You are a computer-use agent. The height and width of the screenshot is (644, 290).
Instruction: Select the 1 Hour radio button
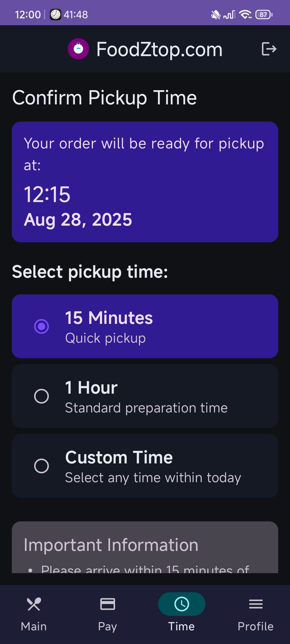click(x=41, y=396)
